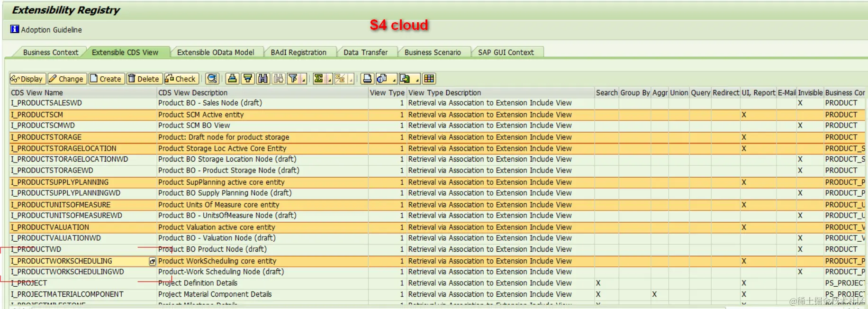Select the I_PRODUCTSCM row name
868x309 pixels.
click(x=83, y=115)
